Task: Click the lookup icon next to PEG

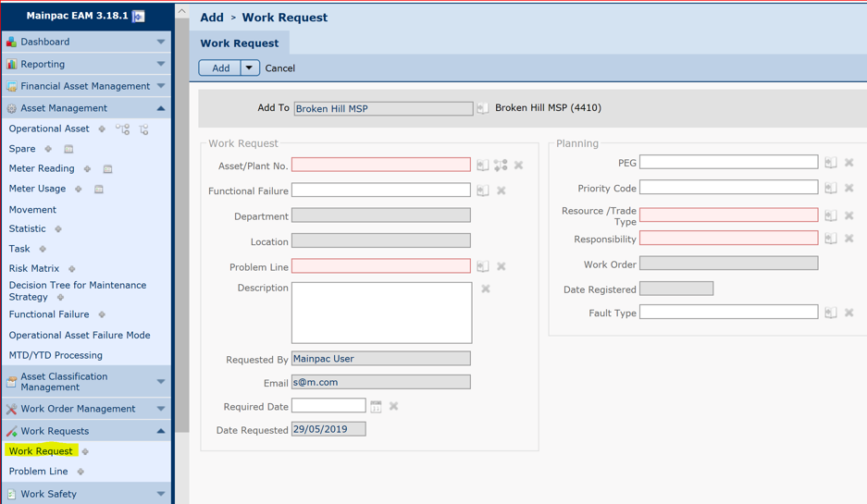Action: pyautogui.click(x=831, y=163)
